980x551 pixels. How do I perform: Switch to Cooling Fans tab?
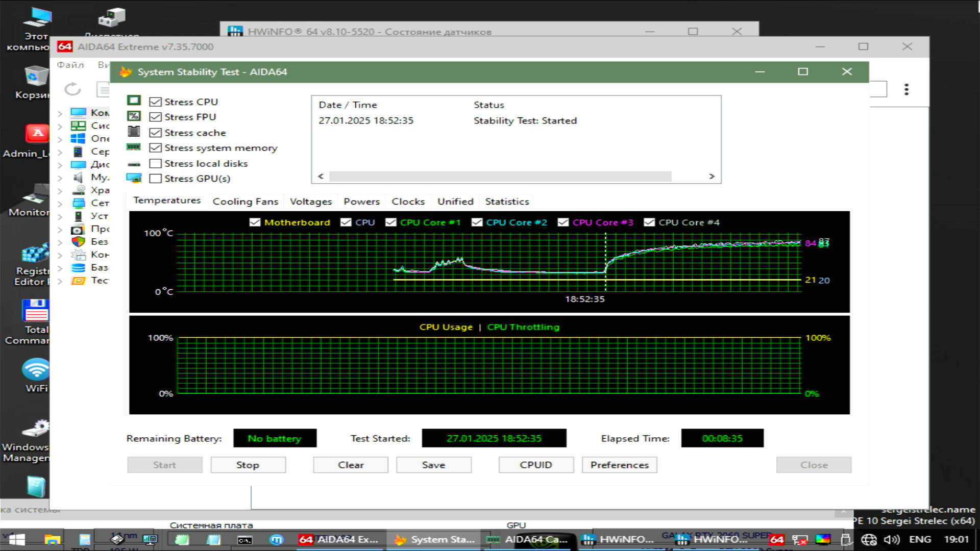pos(246,202)
